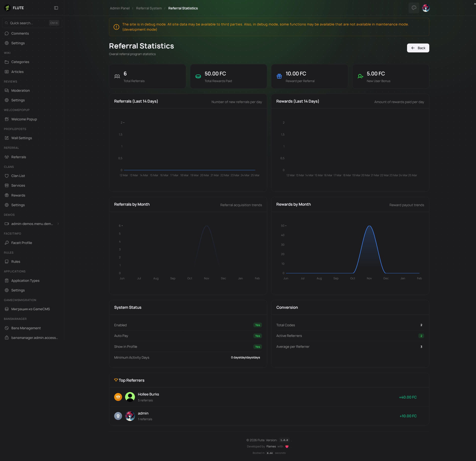Click the admin referrer avatar thumbnail
This screenshot has width=476, height=461.
[130, 416]
